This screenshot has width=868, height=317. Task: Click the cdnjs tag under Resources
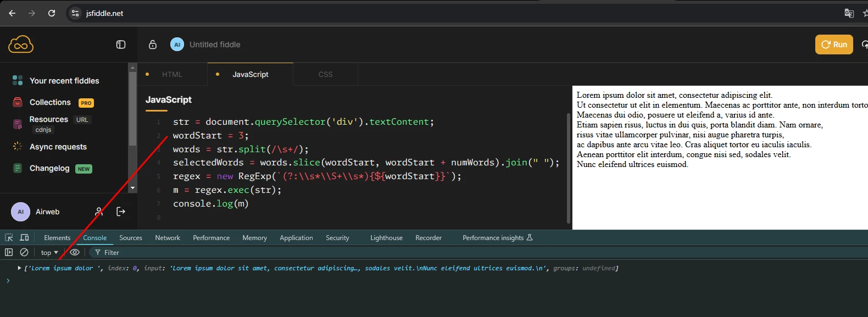coord(43,130)
